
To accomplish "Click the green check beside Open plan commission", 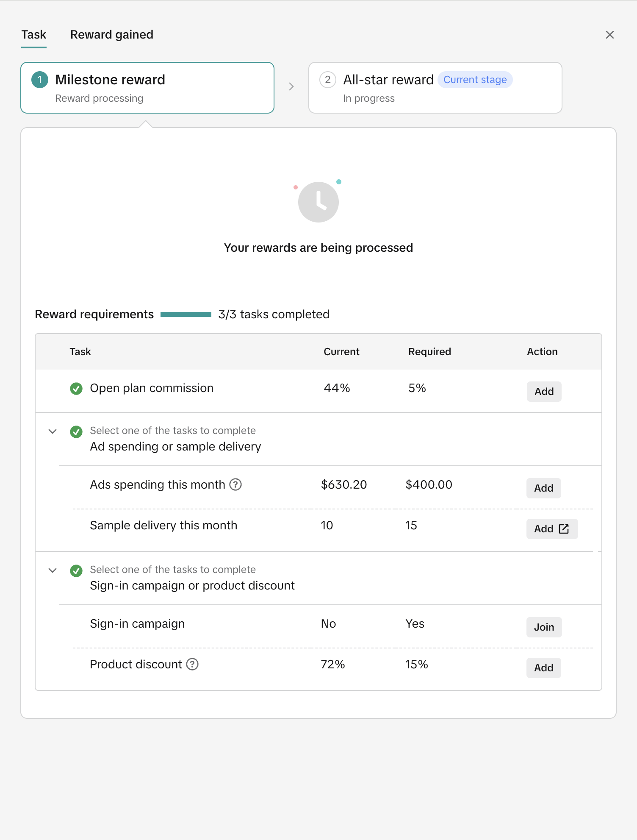I will pyautogui.click(x=76, y=388).
